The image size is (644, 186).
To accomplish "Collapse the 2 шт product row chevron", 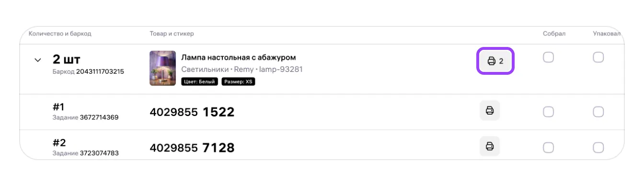I will [x=38, y=60].
